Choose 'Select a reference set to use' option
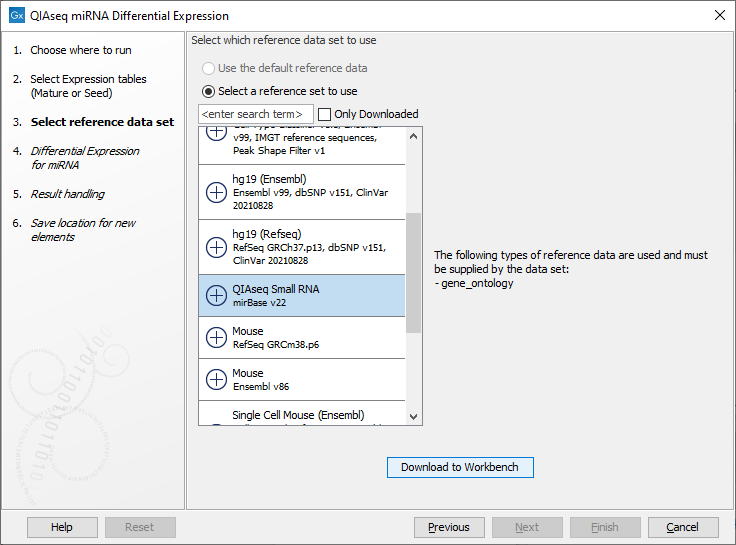 coord(208,91)
